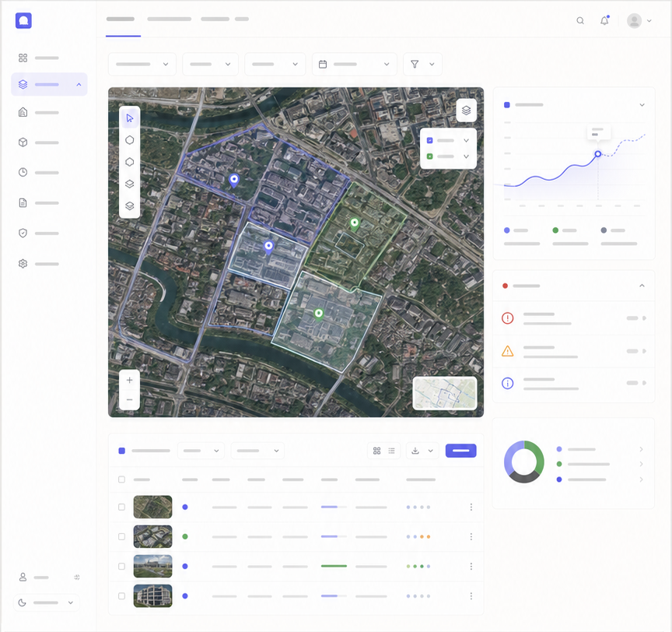Check the row with the skyline field thumbnail
This screenshot has height=632, width=672.
(x=121, y=566)
